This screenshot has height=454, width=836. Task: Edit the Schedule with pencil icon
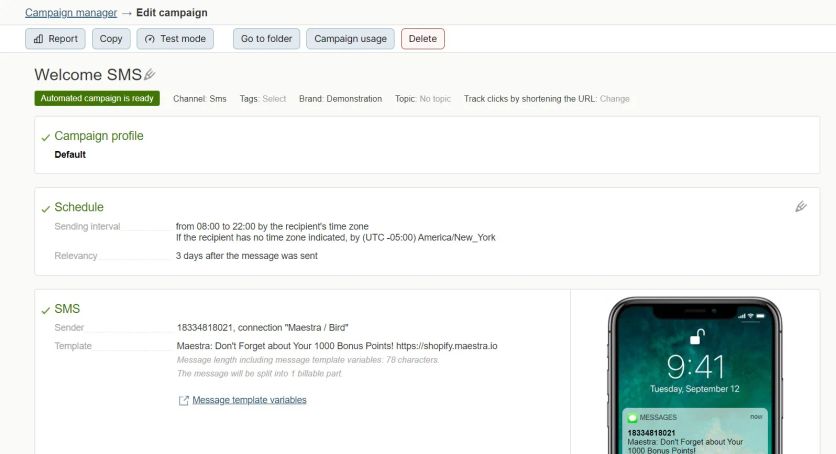[x=801, y=207]
